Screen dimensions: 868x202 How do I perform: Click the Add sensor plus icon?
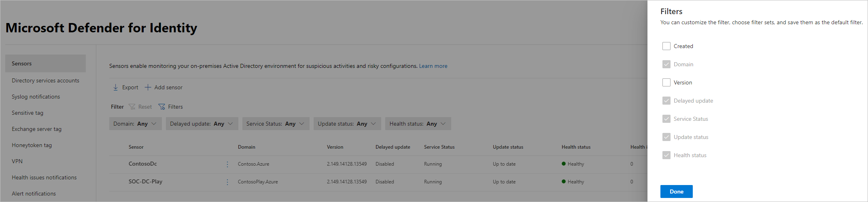click(x=148, y=87)
